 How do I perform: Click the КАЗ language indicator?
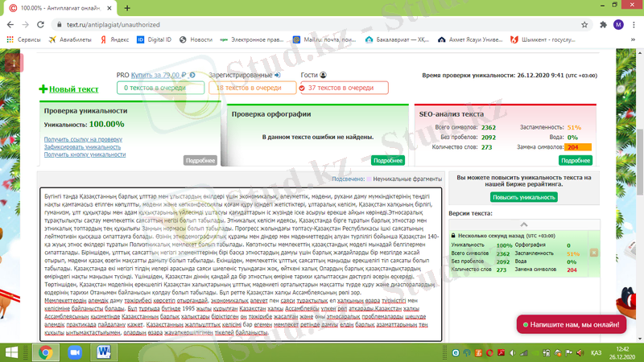coord(596,353)
